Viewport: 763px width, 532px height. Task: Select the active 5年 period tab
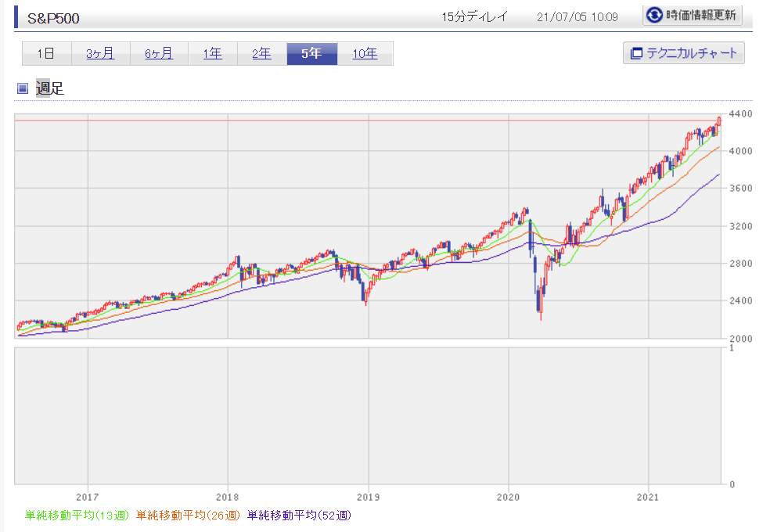point(312,53)
